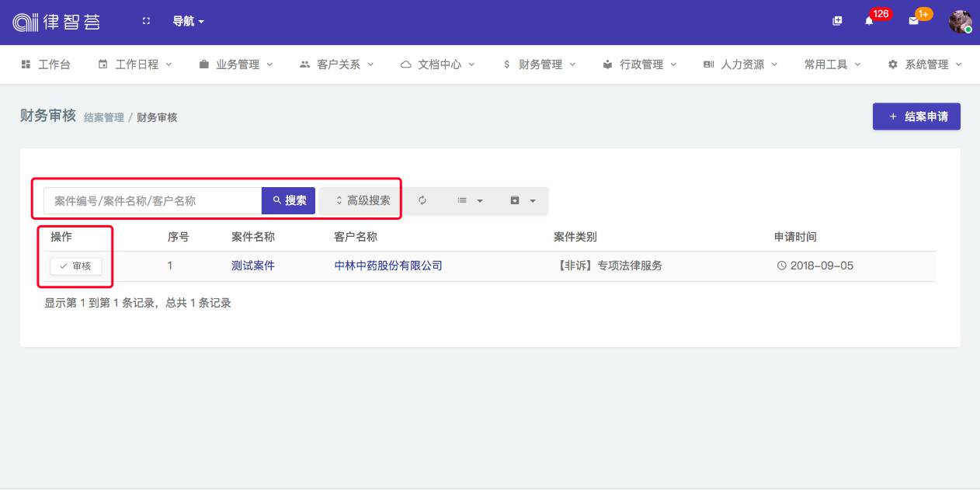
Task: Toggle the 高级搜索 advanced search panel
Action: [362, 200]
